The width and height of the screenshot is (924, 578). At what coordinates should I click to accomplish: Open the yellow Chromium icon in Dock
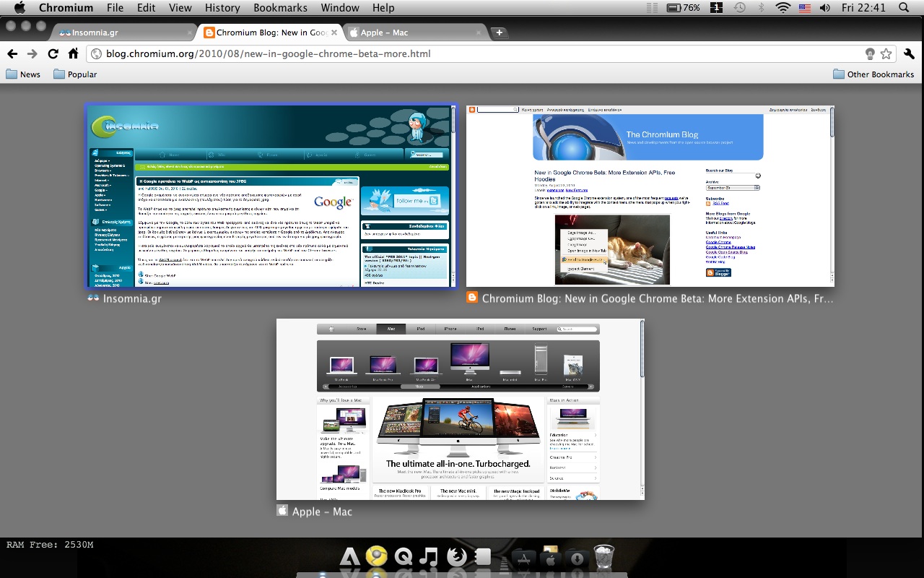click(x=376, y=555)
